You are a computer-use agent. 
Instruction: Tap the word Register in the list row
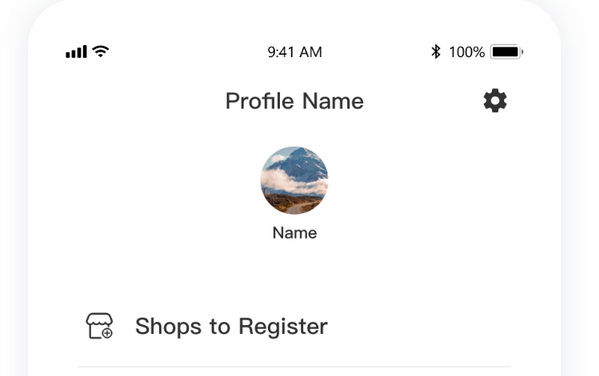point(283,327)
